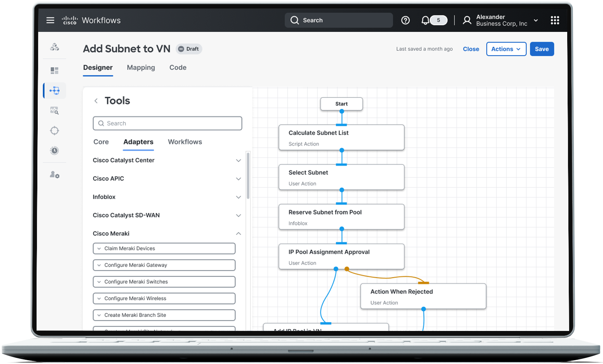Expand the Infoblox adapter group
603x364 pixels.
point(238,197)
